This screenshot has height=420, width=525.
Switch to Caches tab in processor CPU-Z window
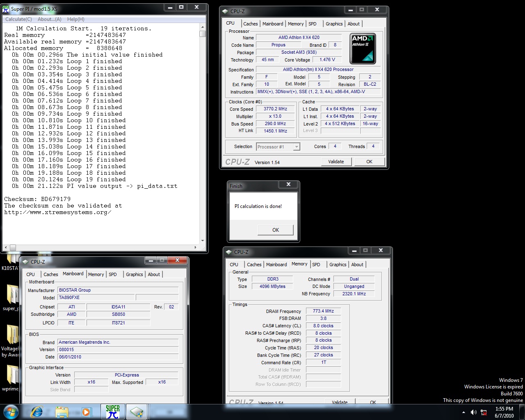(x=250, y=24)
